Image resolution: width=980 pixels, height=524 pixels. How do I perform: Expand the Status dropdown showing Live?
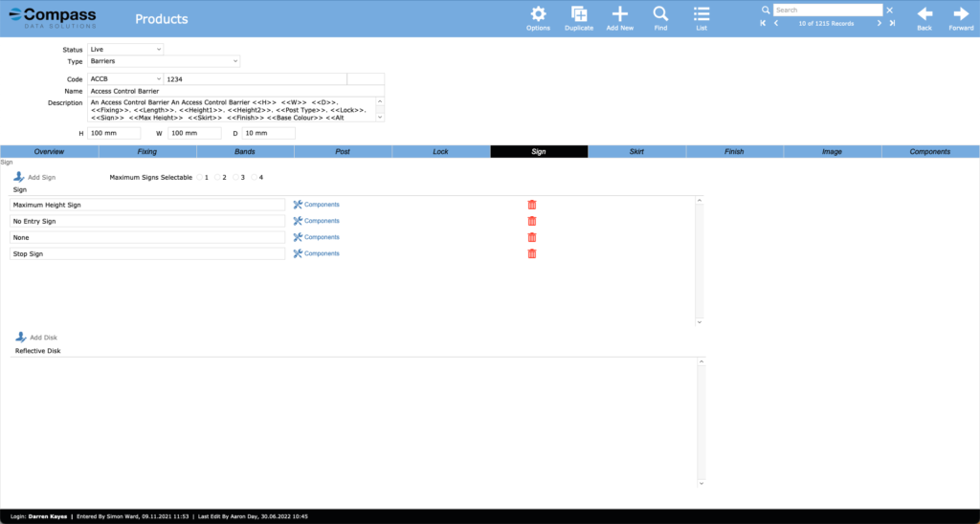click(125, 49)
